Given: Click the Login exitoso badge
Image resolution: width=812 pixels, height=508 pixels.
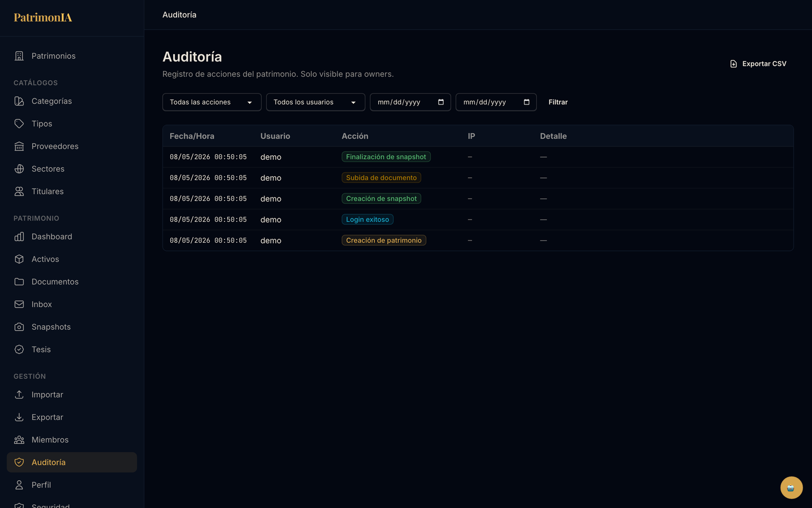Looking at the screenshot, I should pos(368,220).
